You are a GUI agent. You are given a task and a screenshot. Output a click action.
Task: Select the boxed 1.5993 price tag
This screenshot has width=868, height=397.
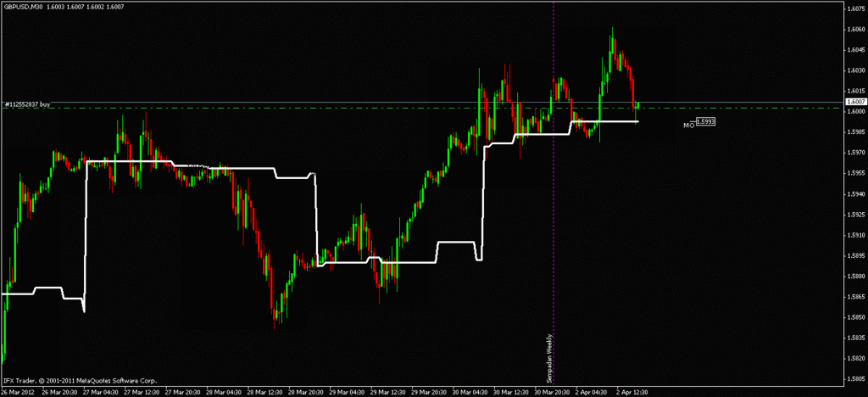704,122
